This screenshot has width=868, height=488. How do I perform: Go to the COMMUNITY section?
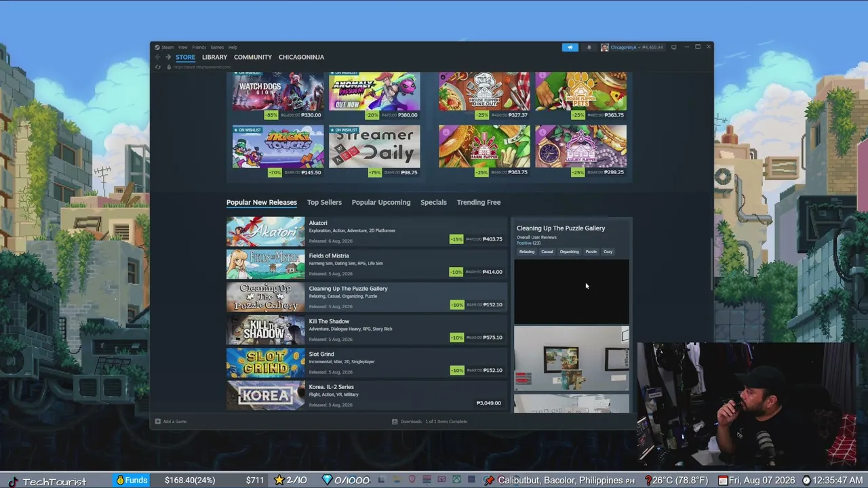click(253, 57)
